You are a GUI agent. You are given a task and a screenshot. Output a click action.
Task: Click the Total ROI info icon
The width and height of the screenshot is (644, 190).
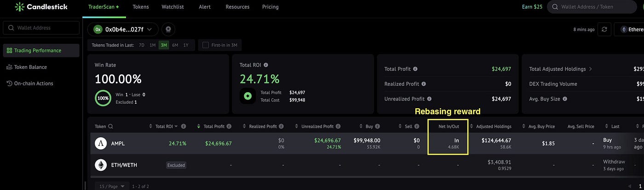pyautogui.click(x=266, y=65)
